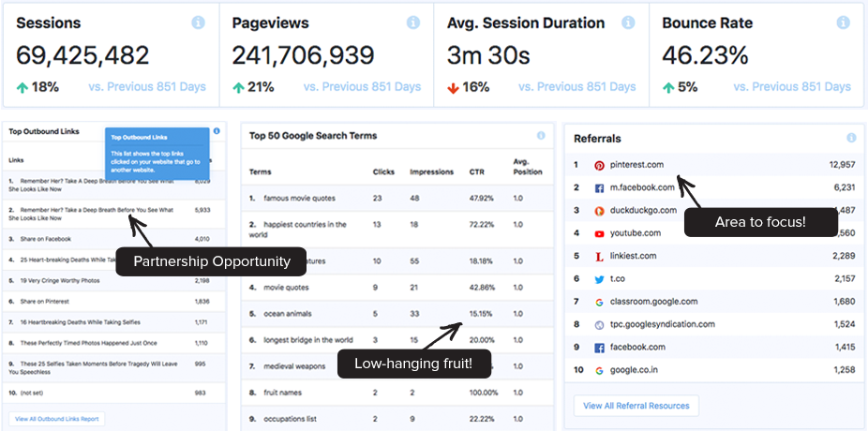Select the 'medieval weapons' search term
This screenshot has width=868, height=431.
[x=296, y=366]
